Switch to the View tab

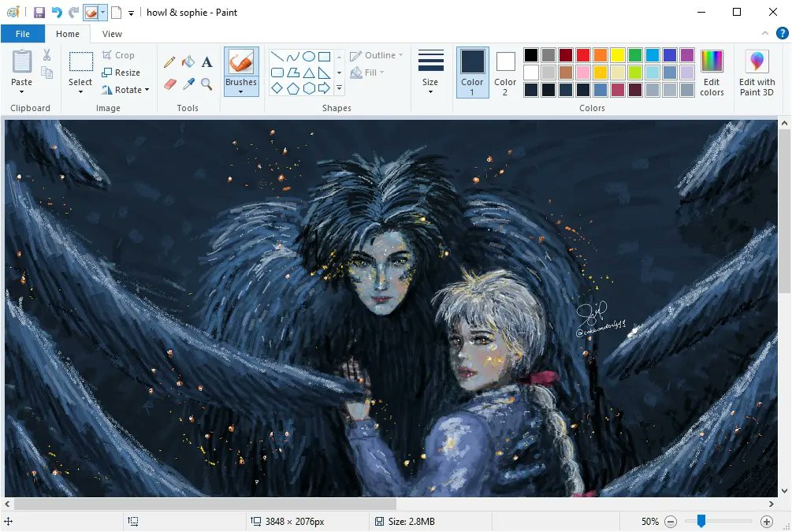(x=112, y=34)
